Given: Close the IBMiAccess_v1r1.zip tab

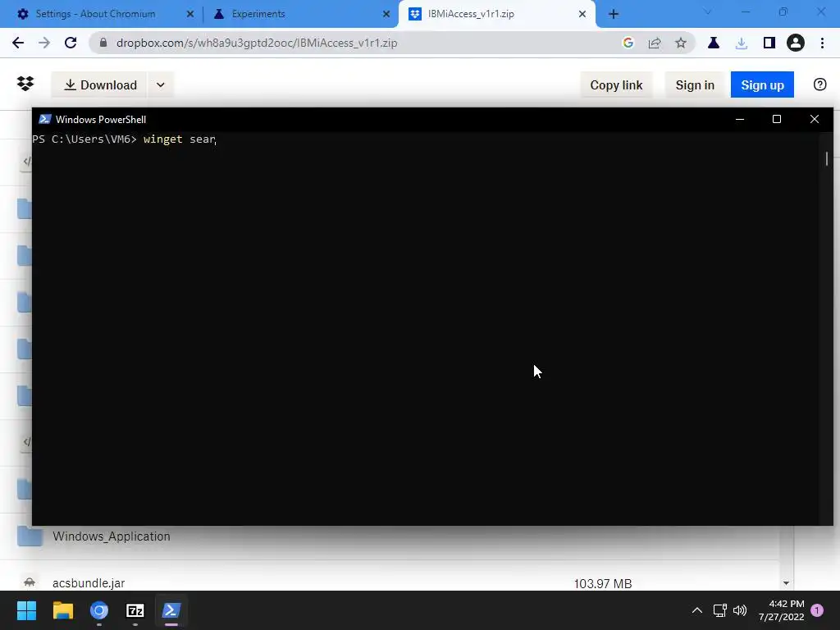Looking at the screenshot, I should (x=582, y=14).
